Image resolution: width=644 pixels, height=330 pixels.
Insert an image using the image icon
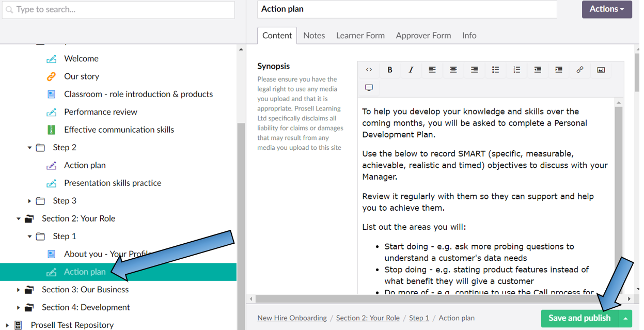601,70
